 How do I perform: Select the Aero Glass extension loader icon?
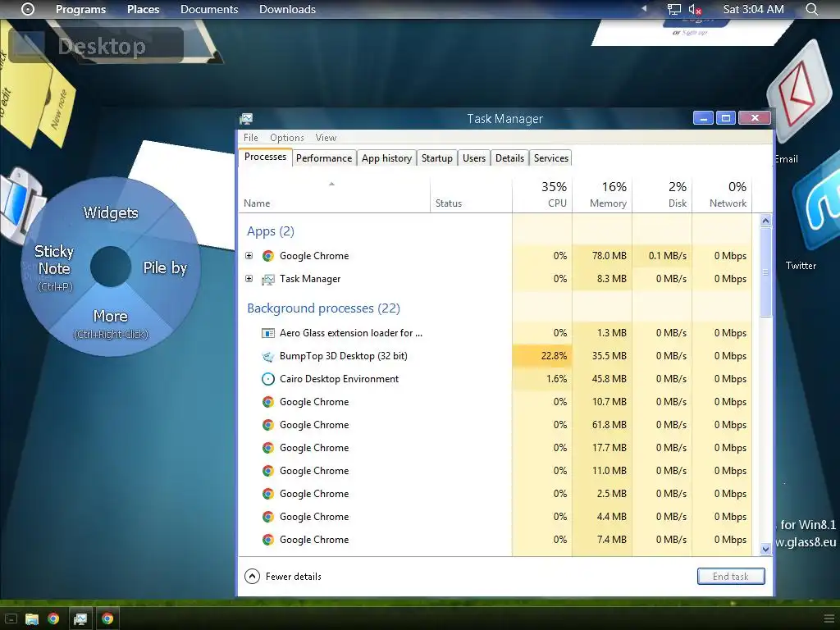click(268, 333)
